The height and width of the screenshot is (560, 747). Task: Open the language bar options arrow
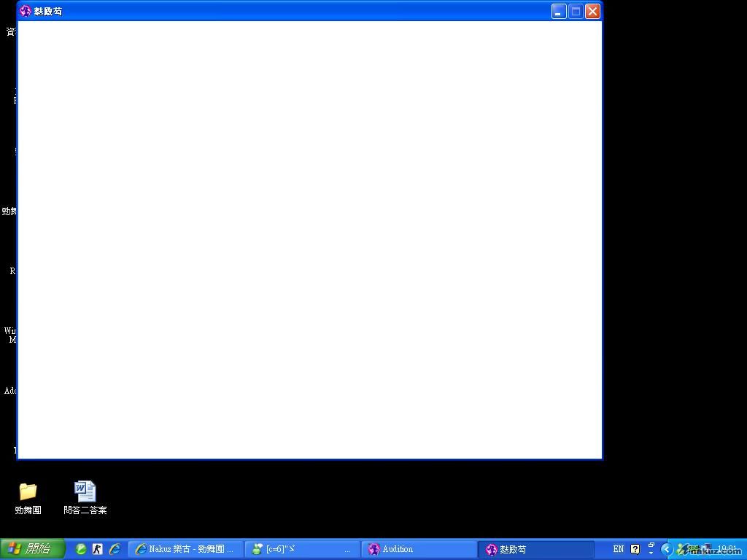(651, 554)
